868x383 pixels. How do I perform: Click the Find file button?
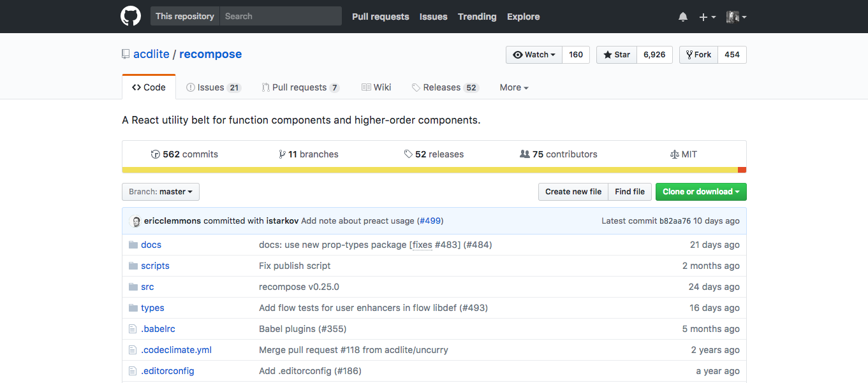click(x=630, y=192)
